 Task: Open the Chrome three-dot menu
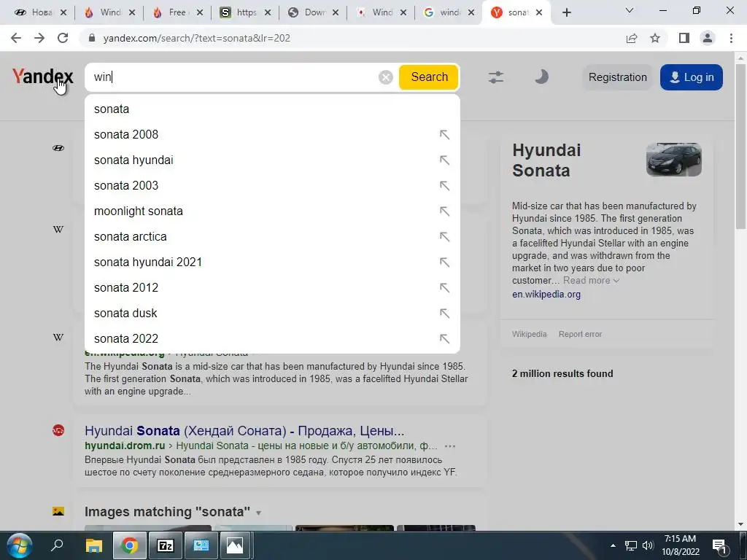pos(731,38)
